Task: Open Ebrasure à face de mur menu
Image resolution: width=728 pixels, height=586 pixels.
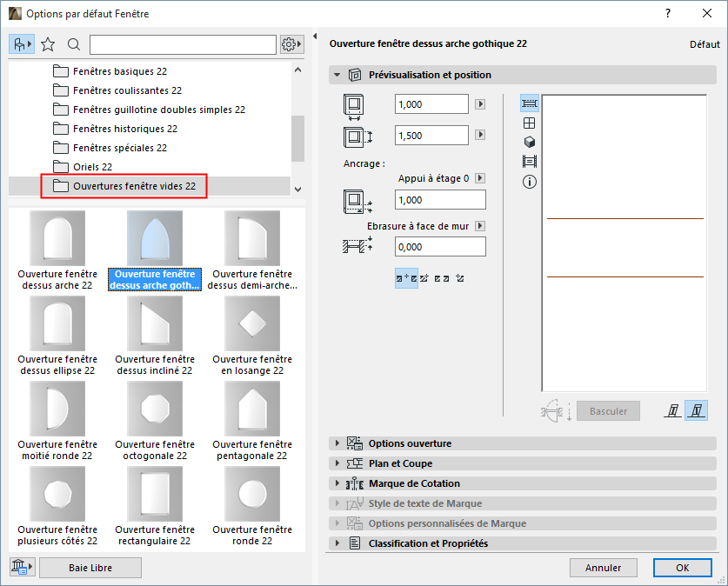Action: tap(480, 226)
